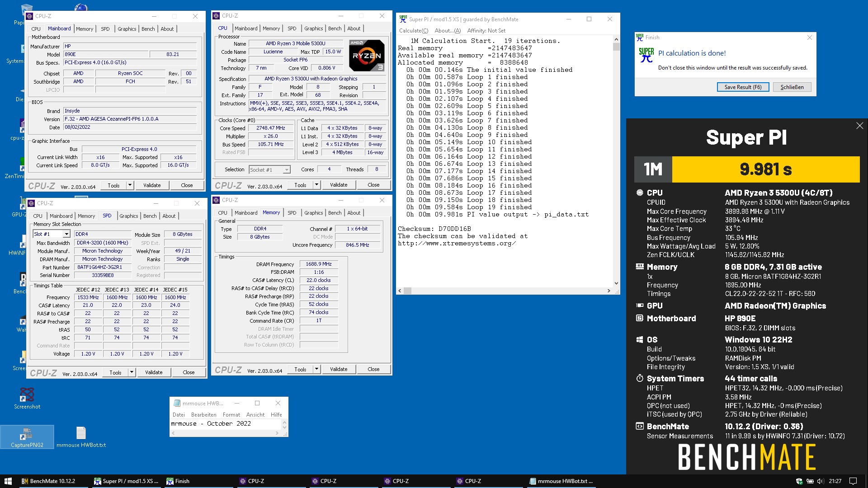868x488 pixels.
Task: Click the Super PI icon in Finish dialog
Action: 646,55
